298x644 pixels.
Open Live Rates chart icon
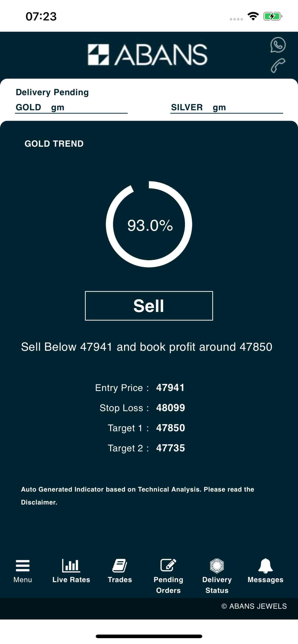71,565
